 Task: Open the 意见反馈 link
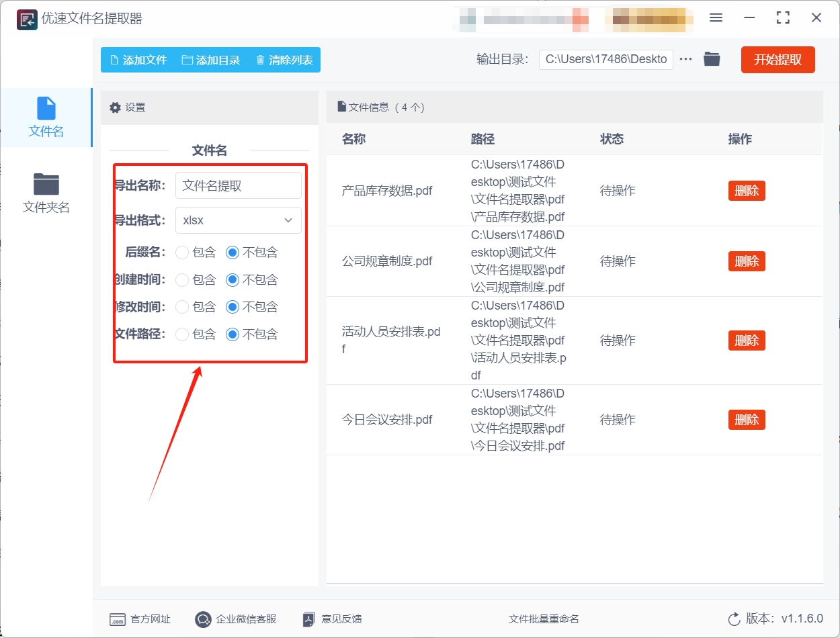[332, 619]
